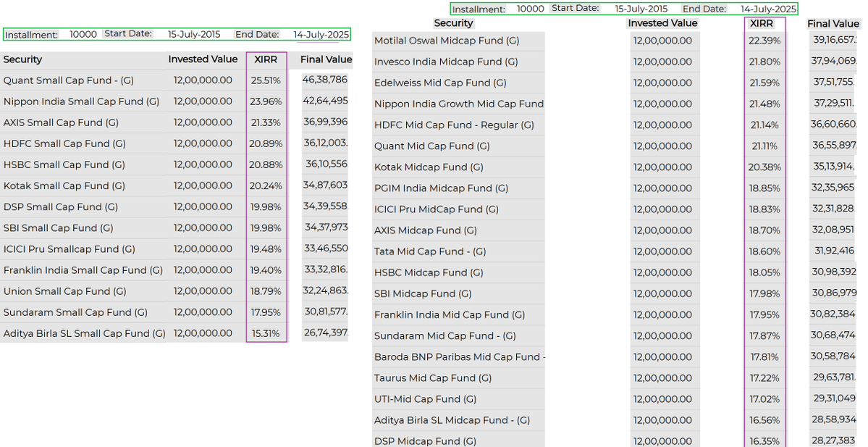
Task: Select Invesco India Midcap Fund (G) cell
Action: tap(446, 62)
